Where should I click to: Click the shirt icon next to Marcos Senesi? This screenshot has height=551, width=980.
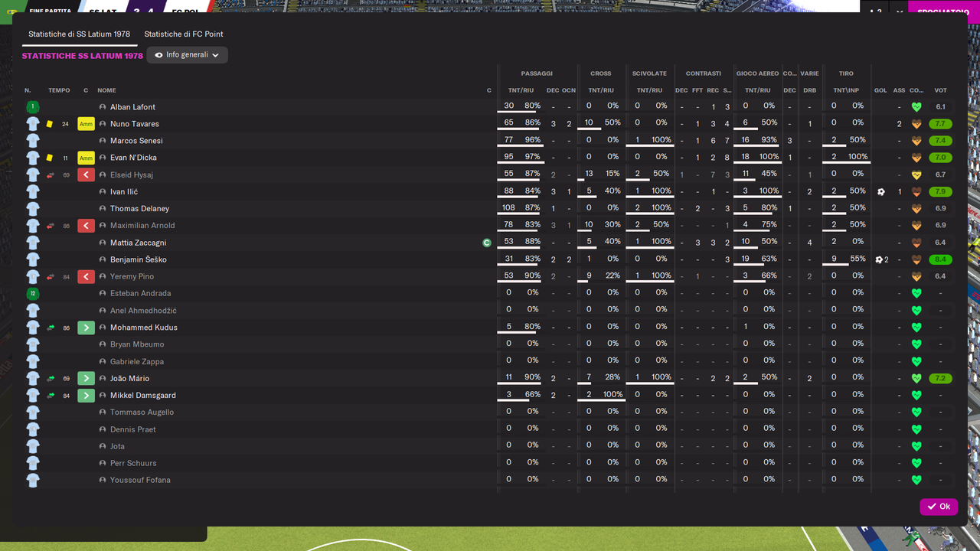coord(33,141)
